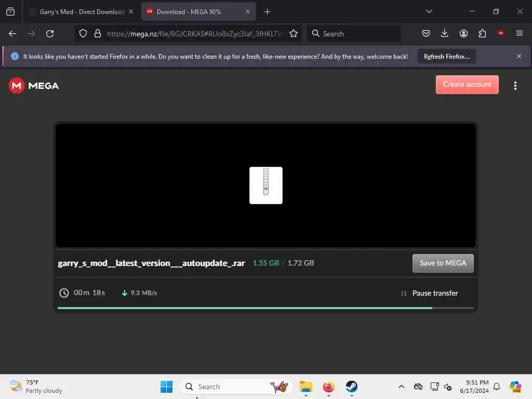Expand the list all tabs chevron
Image resolution: width=532 pixels, height=399 pixels.
(429, 11)
